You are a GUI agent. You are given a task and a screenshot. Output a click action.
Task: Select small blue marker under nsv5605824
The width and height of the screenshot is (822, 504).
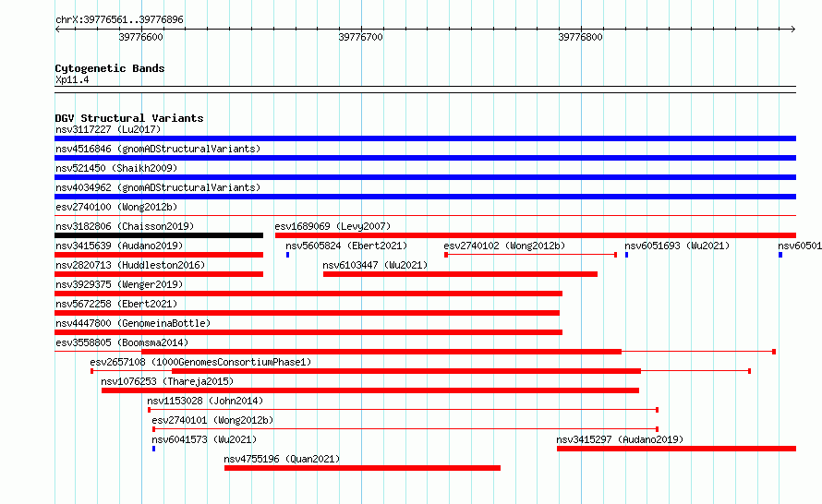pyautogui.click(x=288, y=255)
